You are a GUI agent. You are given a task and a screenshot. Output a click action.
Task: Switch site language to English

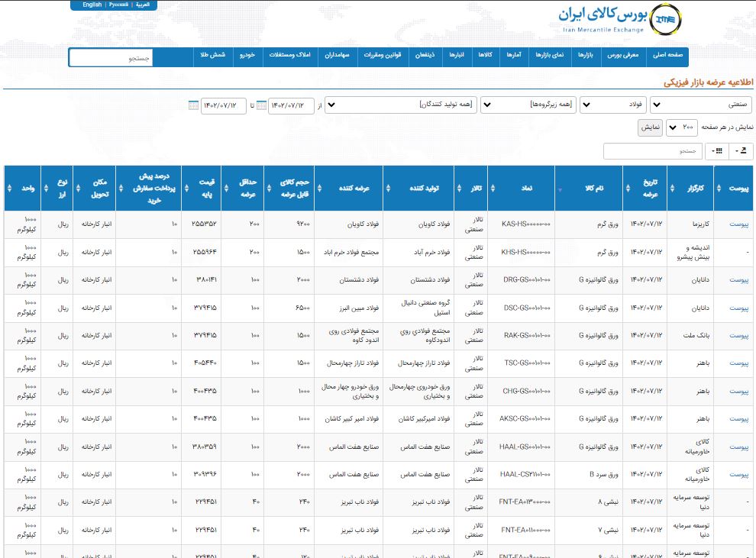click(x=92, y=5)
